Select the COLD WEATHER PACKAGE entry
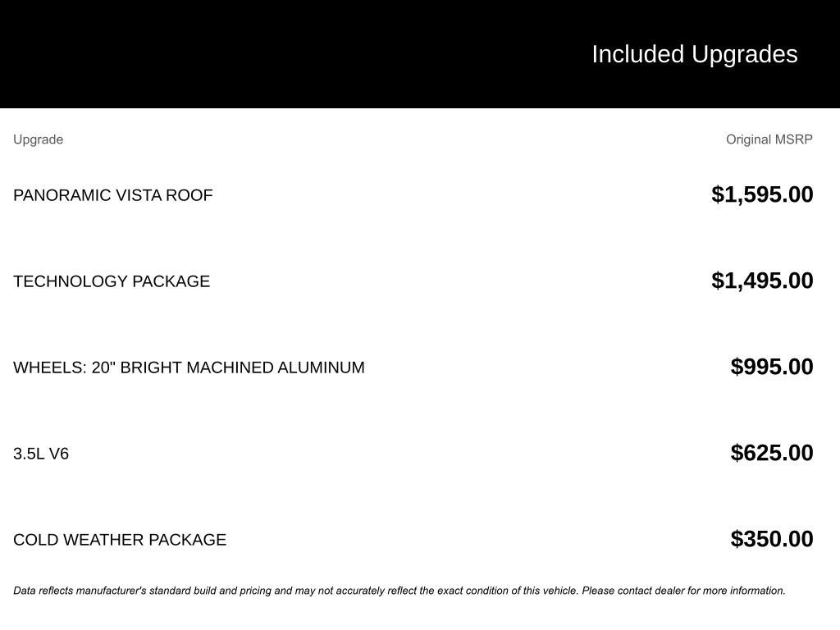840x630 pixels. pyautogui.click(x=120, y=540)
